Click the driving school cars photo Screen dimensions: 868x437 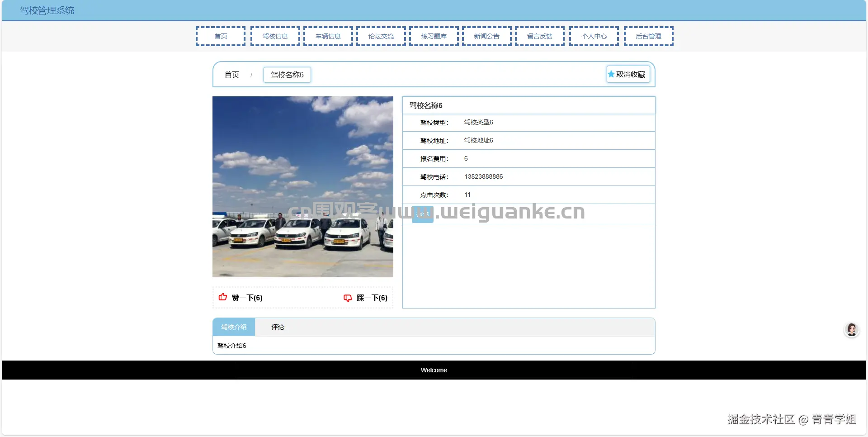click(x=303, y=187)
